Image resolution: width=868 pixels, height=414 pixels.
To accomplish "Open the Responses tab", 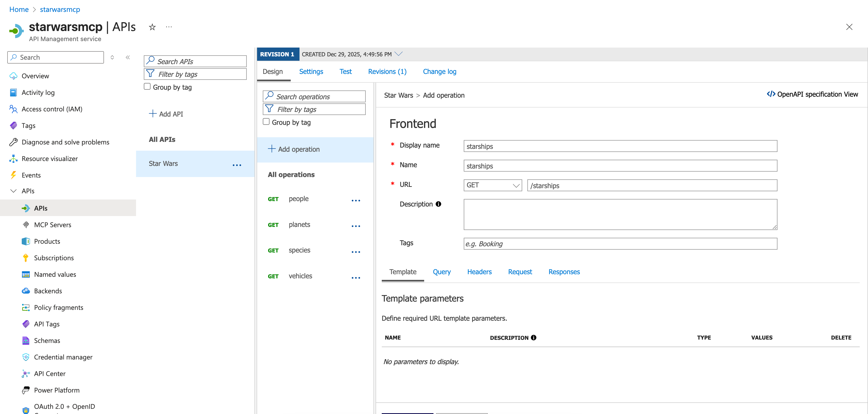I will coord(564,272).
